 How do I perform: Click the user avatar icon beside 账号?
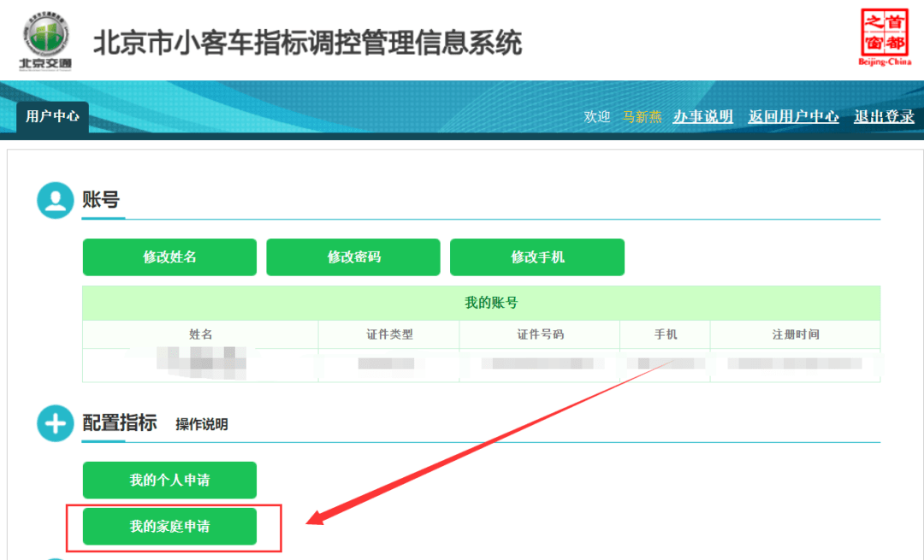click(x=56, y=201)
